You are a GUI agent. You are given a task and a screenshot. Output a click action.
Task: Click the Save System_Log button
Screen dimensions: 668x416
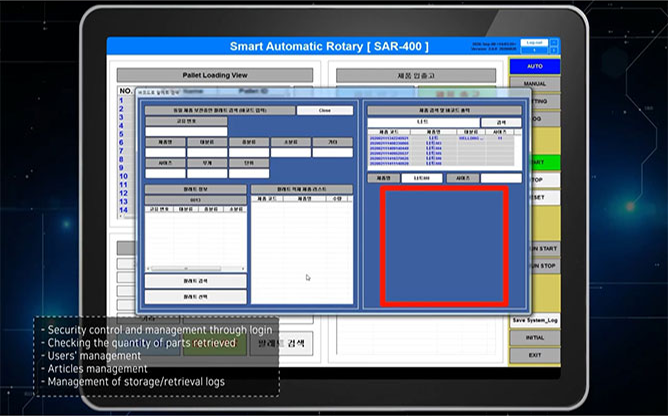pos(535,321)
